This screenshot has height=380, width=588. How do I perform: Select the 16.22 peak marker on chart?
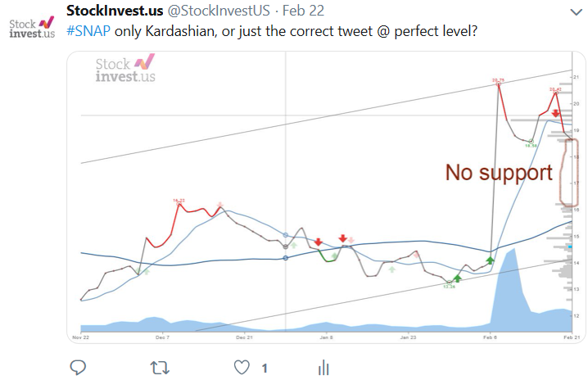[179, 204]
